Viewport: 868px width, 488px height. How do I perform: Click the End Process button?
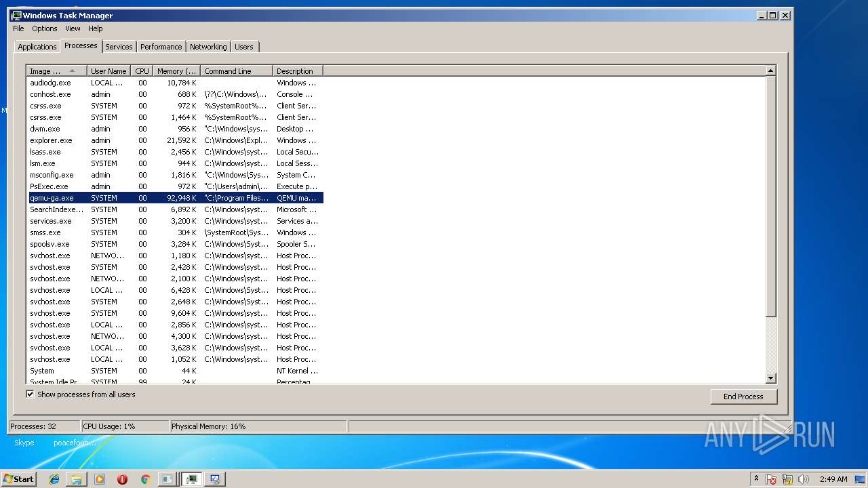[x=743, y=396]
